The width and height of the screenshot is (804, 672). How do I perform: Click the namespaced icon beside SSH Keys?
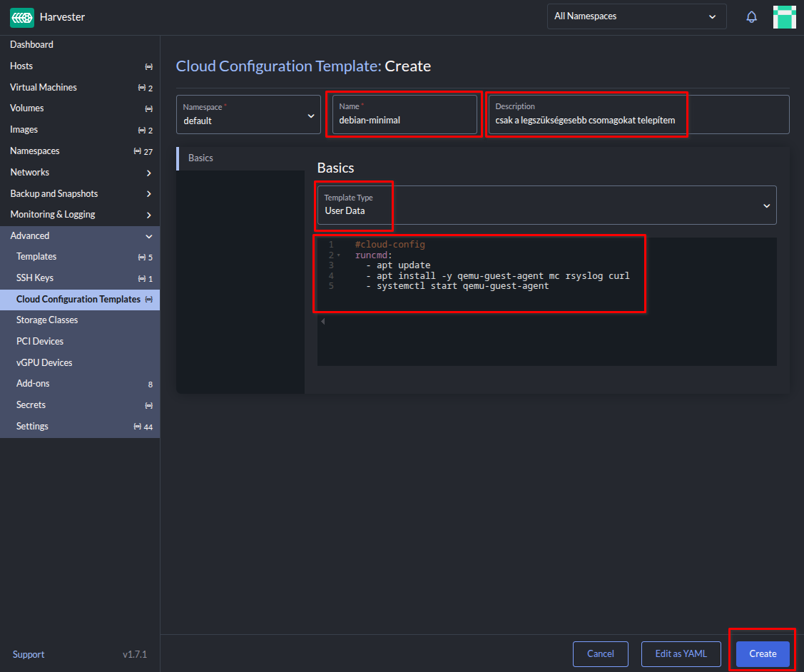pyautogui.click(x=141, y=278)
